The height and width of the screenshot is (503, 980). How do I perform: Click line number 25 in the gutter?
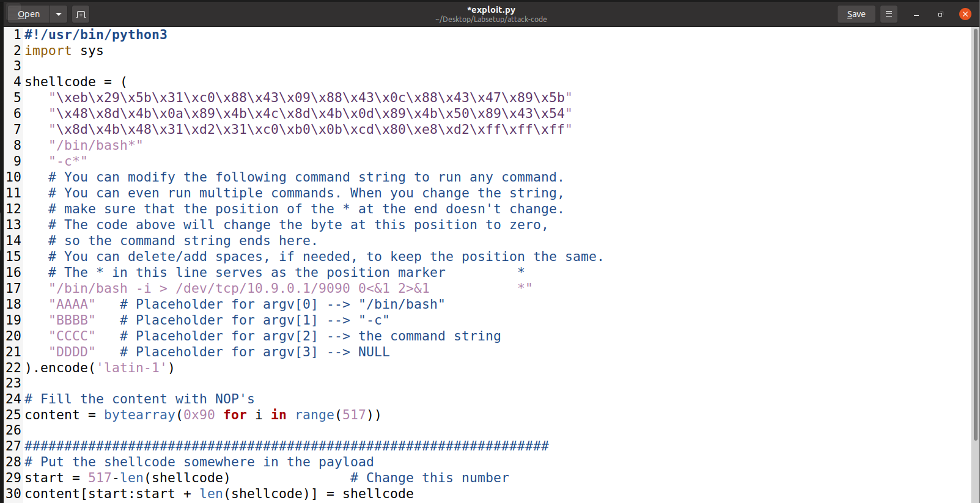click(x=13, y=415)
